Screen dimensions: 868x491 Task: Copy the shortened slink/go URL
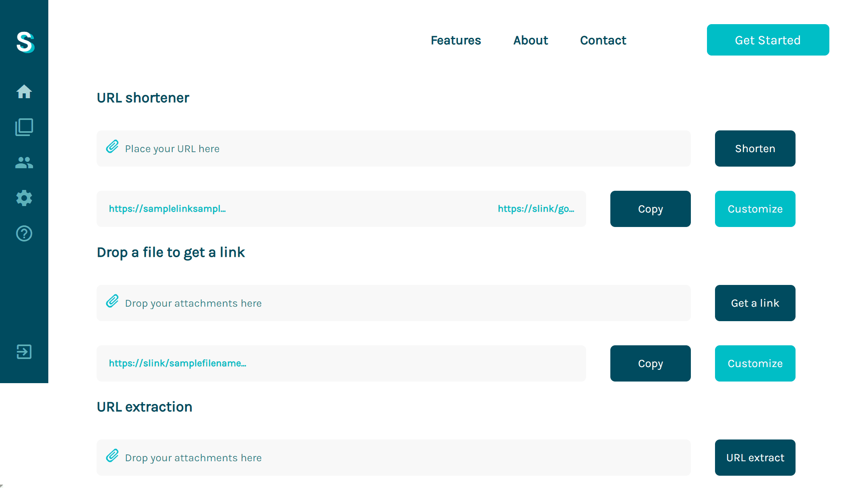(x=650, y=209)
